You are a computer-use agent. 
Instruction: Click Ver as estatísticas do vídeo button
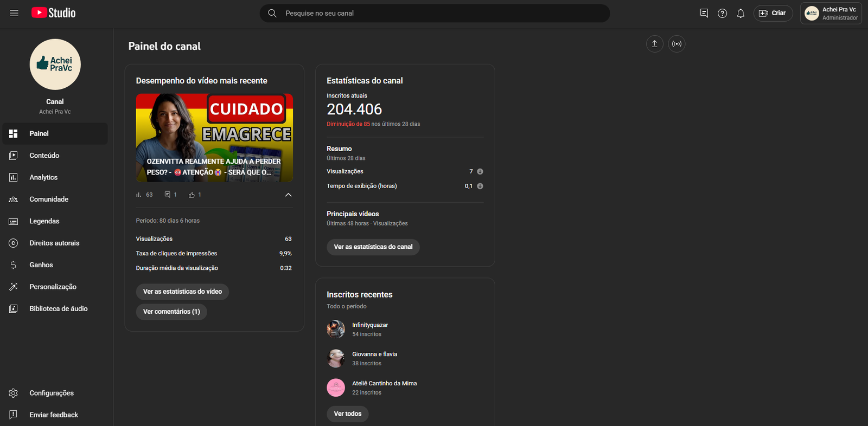182,292
